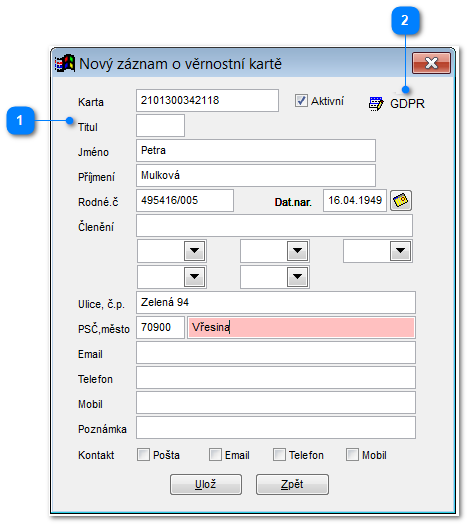Uncheck the Aktivní checkbox
Image resolution: width=469 pixels, height=526 pixels.
301,101
